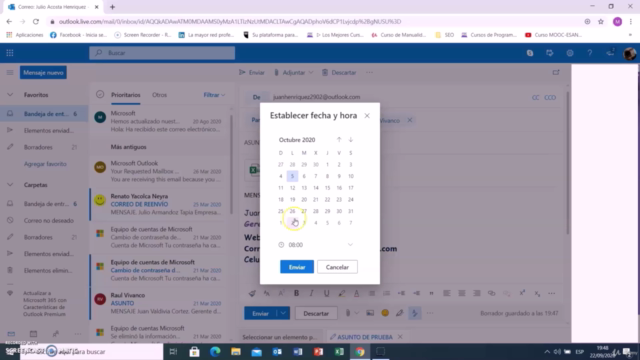Switch to Prioritarios tab

click(x=126, y=95)
